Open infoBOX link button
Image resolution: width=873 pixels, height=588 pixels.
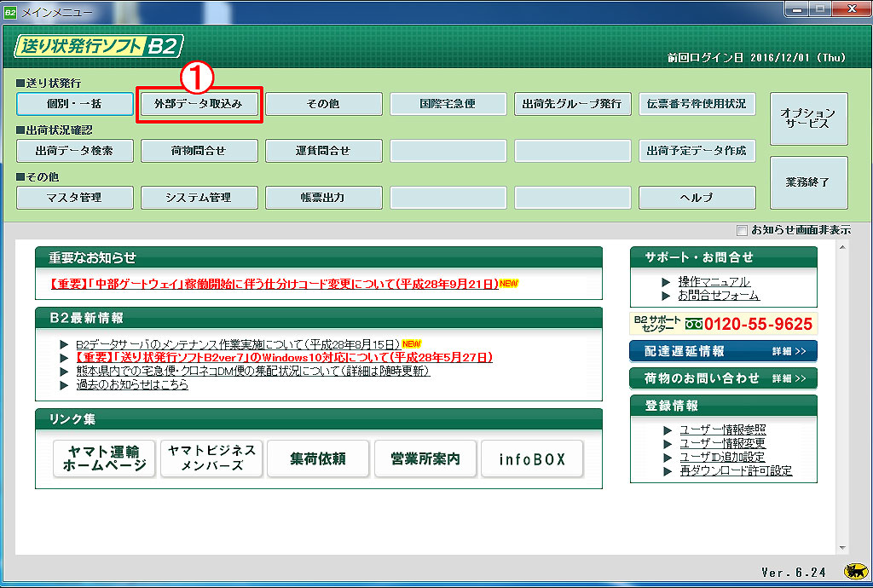[532, 458]
